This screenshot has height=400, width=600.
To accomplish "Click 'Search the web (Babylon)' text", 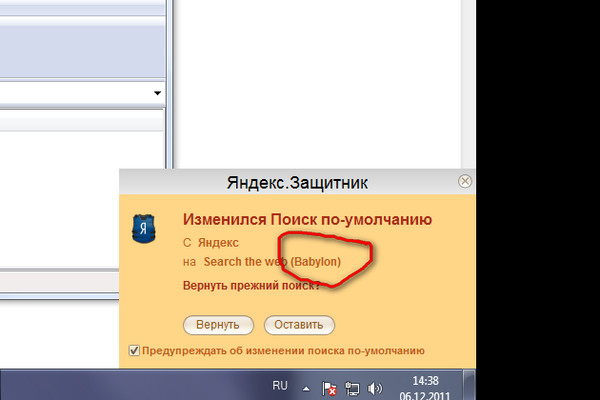I will [272, 262].
